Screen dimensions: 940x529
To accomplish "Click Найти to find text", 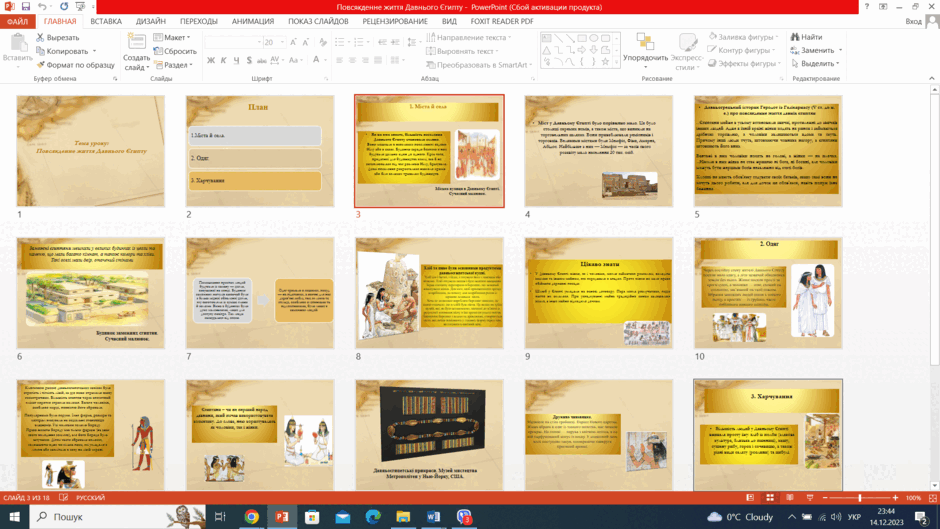I will coord(807,37).
